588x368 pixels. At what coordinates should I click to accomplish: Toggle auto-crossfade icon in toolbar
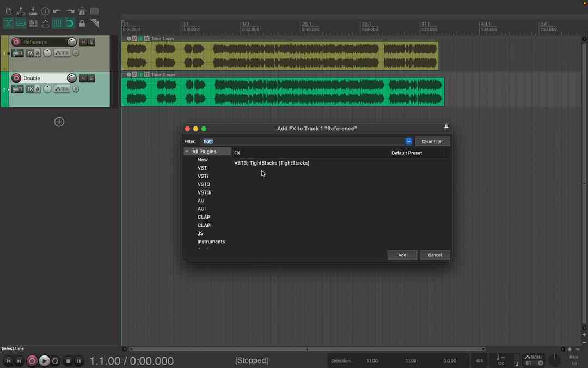(x=9, y=23)
